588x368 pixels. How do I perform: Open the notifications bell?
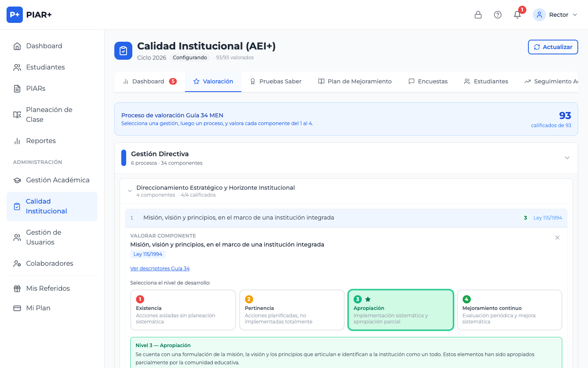click(x=517, y=15)
